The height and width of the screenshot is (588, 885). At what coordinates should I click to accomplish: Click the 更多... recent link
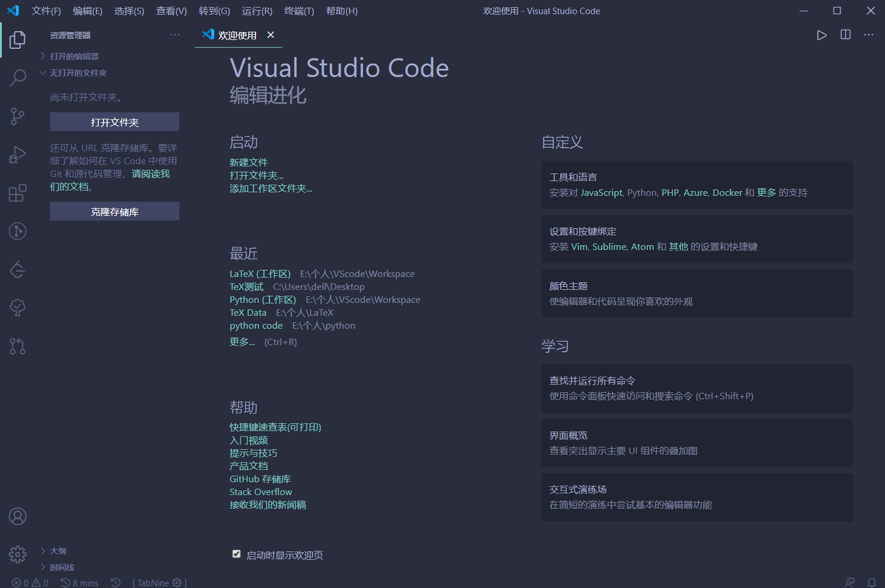click(x=242, y=342)
